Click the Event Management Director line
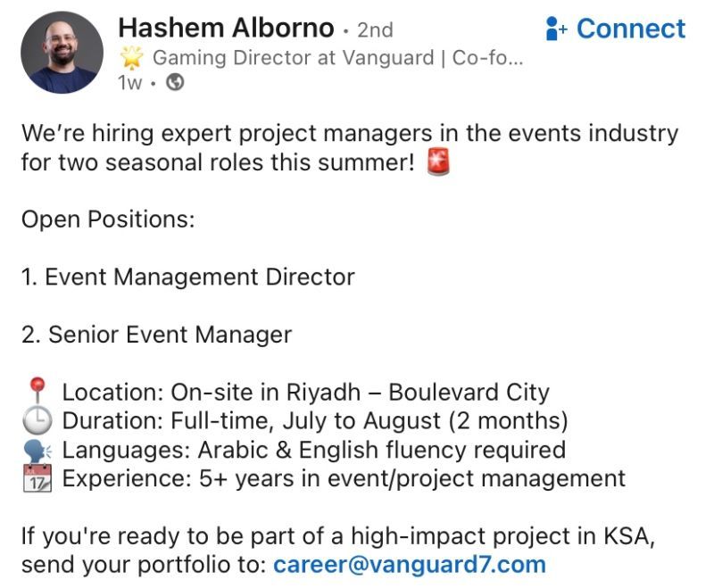Image resolution: width=714 pixels, height=588 pixels. coord(188,277)
